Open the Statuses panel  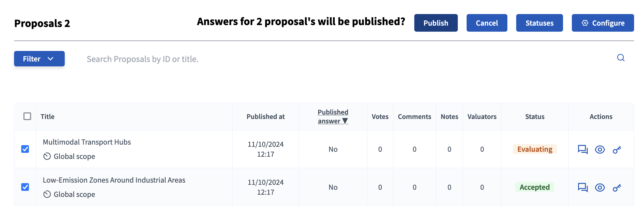[539, 23]
